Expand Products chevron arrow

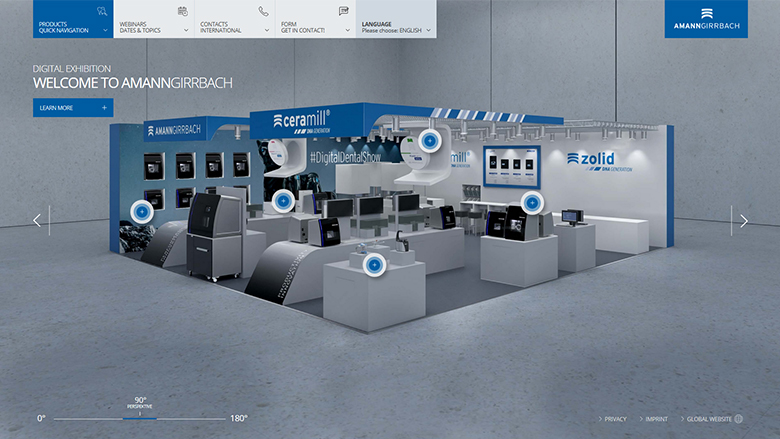point(105,30)
